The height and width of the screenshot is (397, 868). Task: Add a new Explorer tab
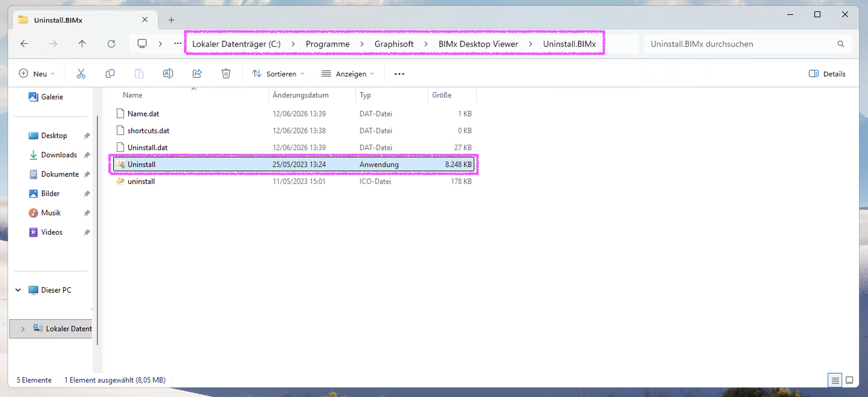pos(172,20)
